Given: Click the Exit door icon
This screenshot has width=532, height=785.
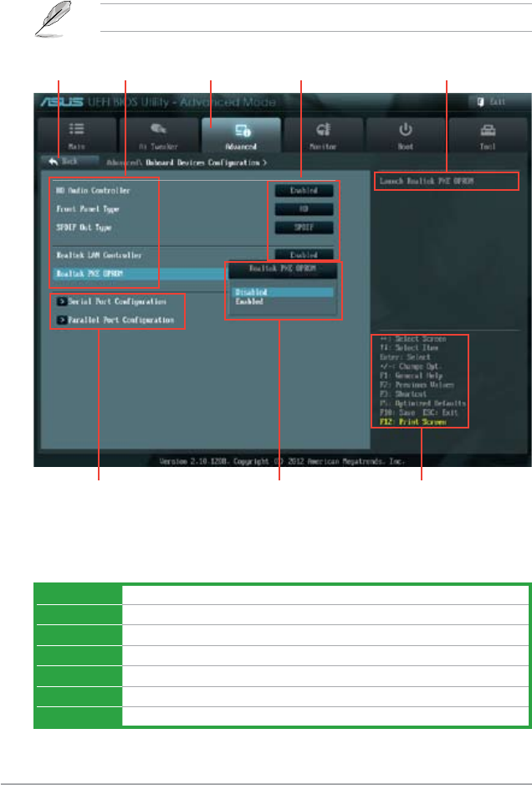Looking at the screenshot, I should 480,101.
